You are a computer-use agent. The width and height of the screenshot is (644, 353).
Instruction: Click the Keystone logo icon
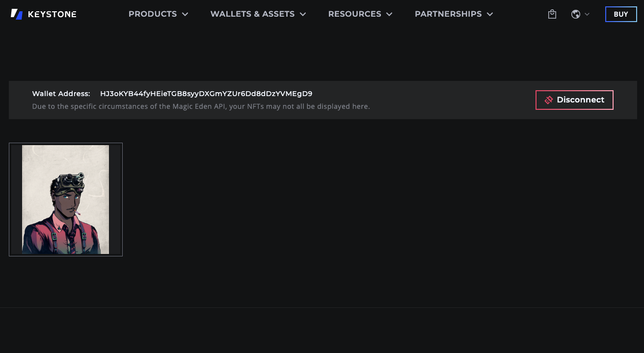tap(17, 14)
